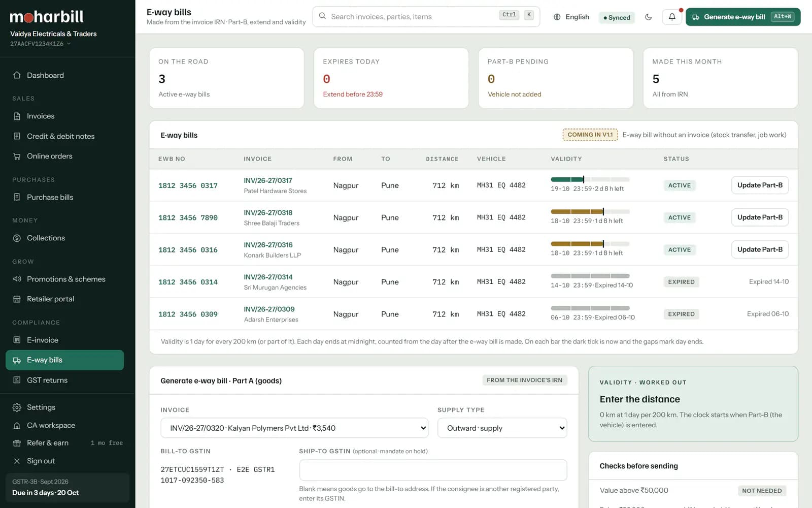Click the search invoices, parties, items field

click(426, 17)
